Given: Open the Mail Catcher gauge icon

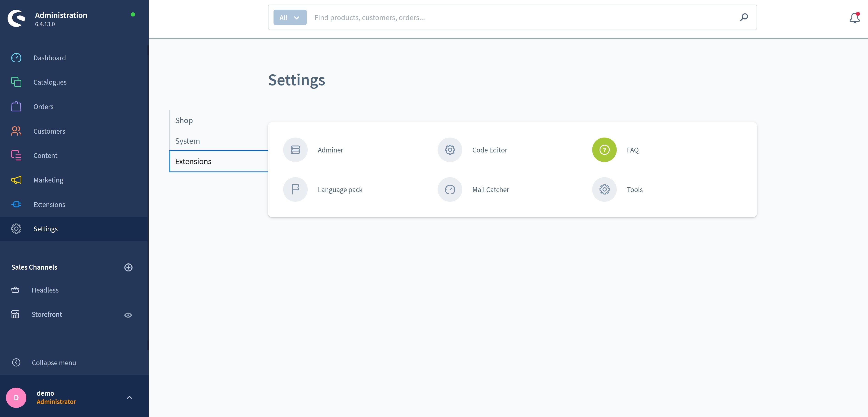Looking at the screenshot, I should 450,190.
